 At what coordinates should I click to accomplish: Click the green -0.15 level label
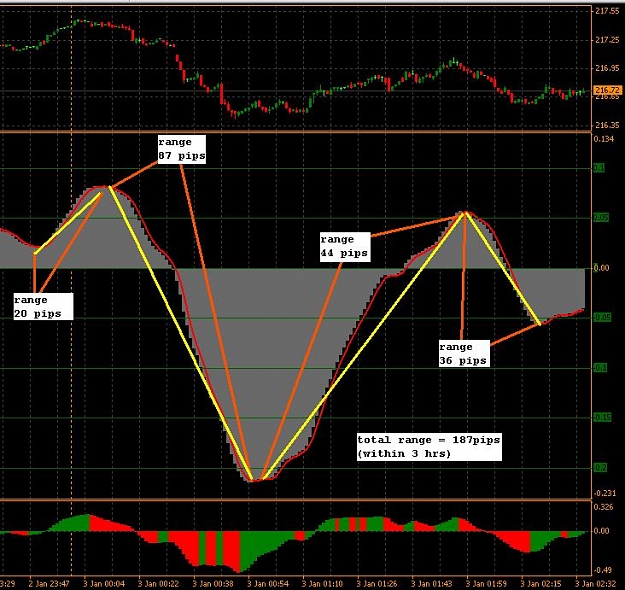pos(602,417)
